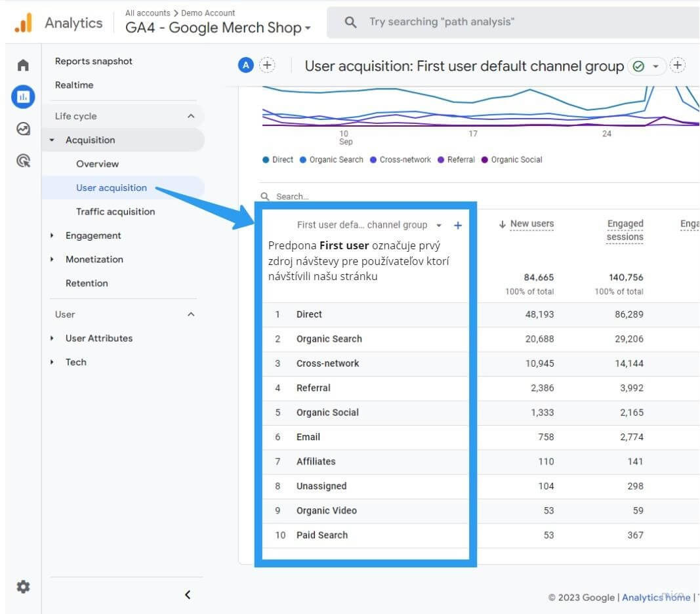
Task: Open the property selector dropdown arrow
Action: pyautogui.click(x=308, y=28)
